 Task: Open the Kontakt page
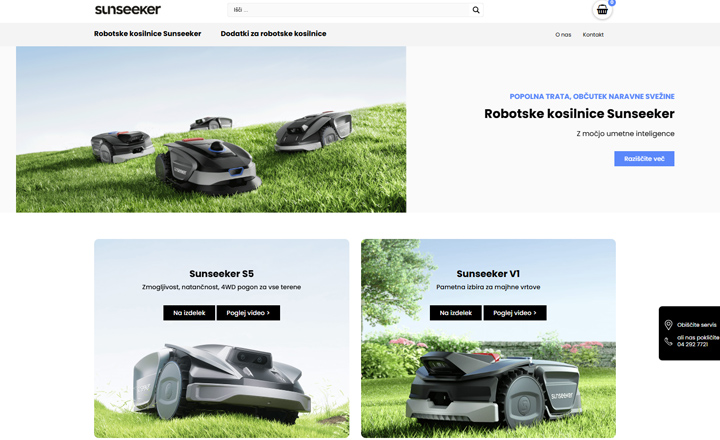(x=593, y=35)
